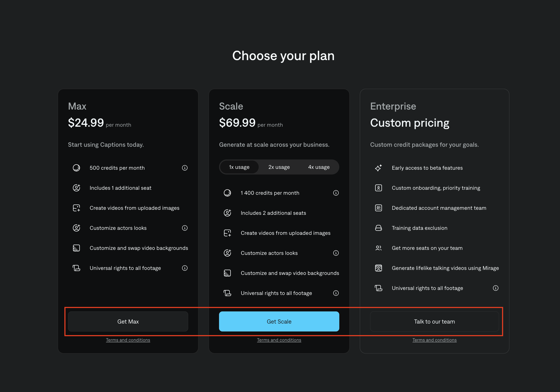Viewport: 560px width, 392px height.
Task: Open Terms and conditions under Scale plan
Action: point(279,340)
